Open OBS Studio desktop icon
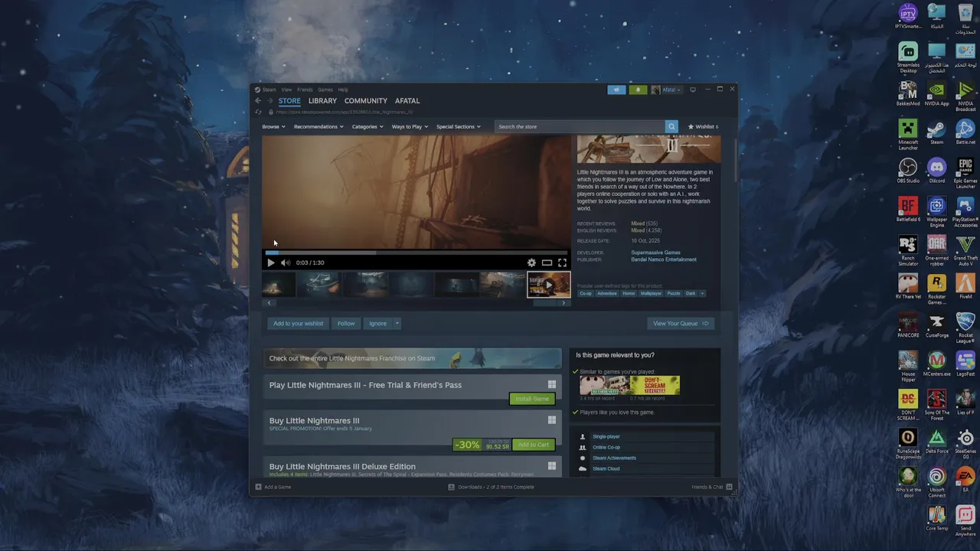The height and width of the screenshot is (551, 980). click(908, 171)
